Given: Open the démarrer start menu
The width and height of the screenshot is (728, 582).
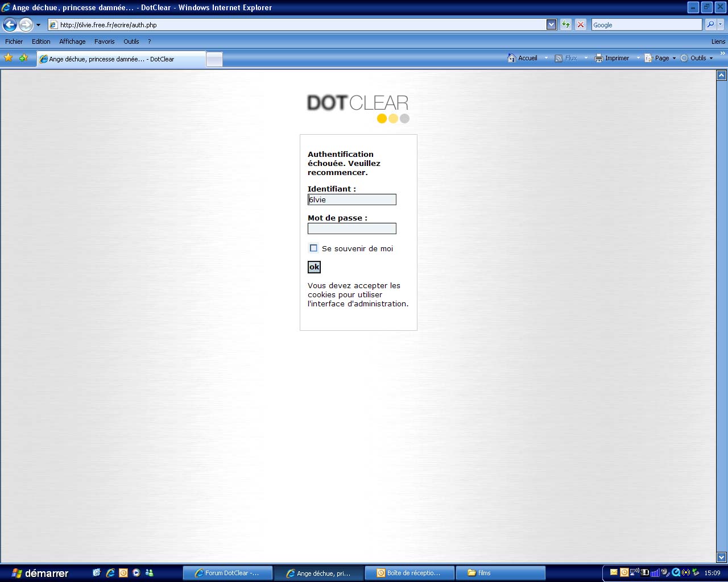Looking at the screenshot, I should pos(39,573).
